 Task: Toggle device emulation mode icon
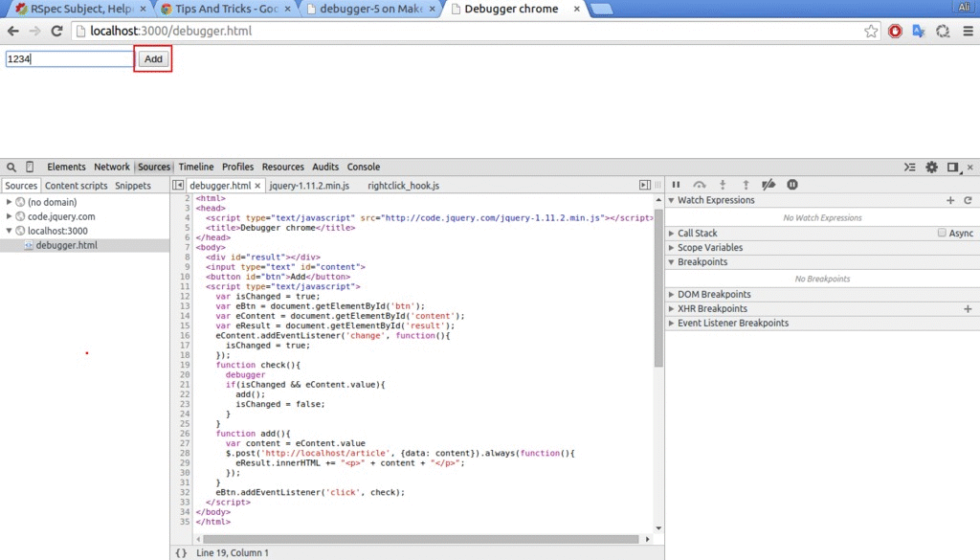click(28, 167)
